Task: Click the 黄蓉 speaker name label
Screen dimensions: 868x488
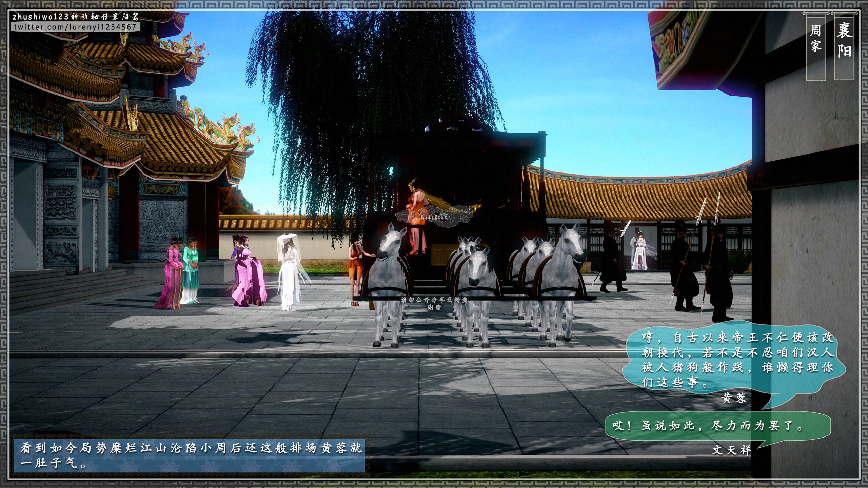Action: coord(734,399)
